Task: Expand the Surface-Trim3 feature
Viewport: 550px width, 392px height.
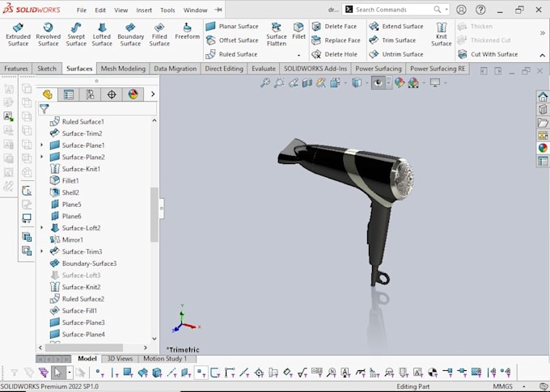Action: 42,251
